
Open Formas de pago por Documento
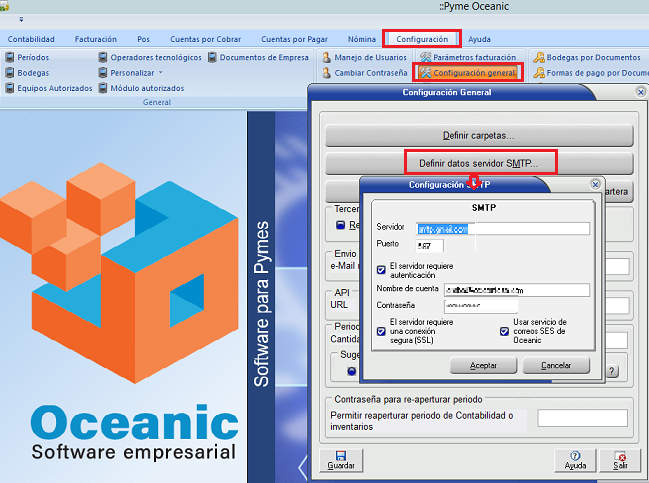(x=591, y=73)
